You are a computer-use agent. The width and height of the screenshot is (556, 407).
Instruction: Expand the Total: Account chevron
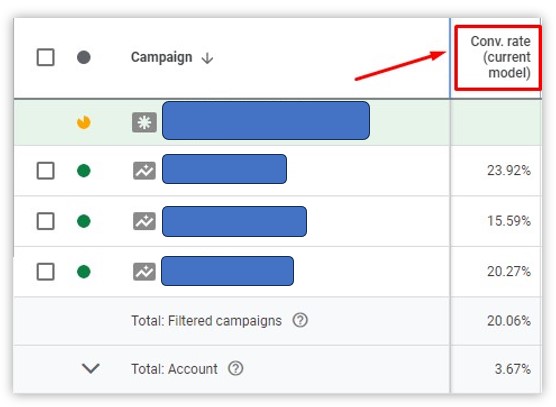tap(91, 368)
